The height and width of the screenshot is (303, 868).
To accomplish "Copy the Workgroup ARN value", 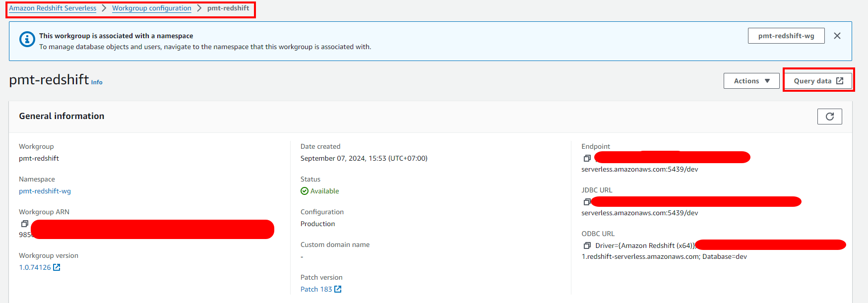I will (x=24, y=224).
